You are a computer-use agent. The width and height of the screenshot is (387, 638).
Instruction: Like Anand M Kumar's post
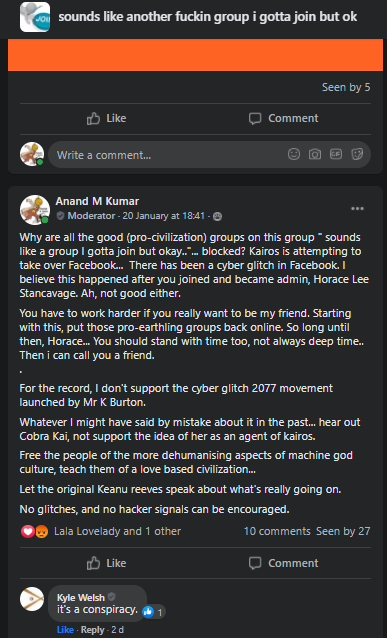pos(107,563)
